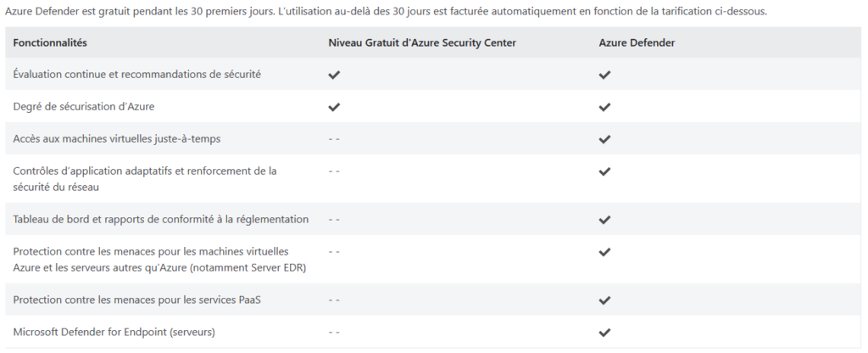Click free tier checkmark for Degré de sécurisation
The image size is (868, 353).
[334, 107]
